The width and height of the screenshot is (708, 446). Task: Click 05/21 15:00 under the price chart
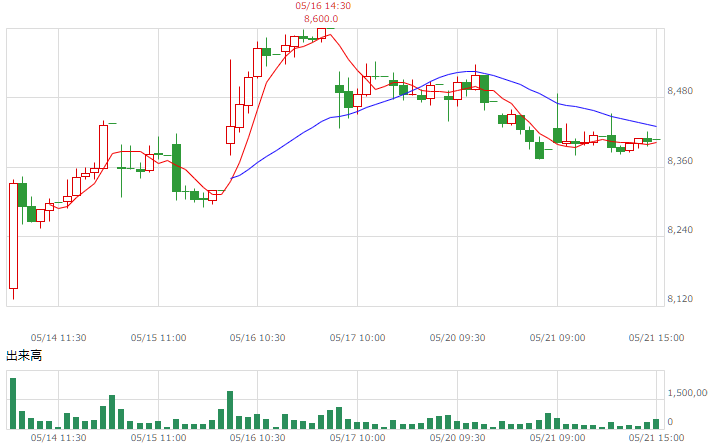click(x=657, y=338)
